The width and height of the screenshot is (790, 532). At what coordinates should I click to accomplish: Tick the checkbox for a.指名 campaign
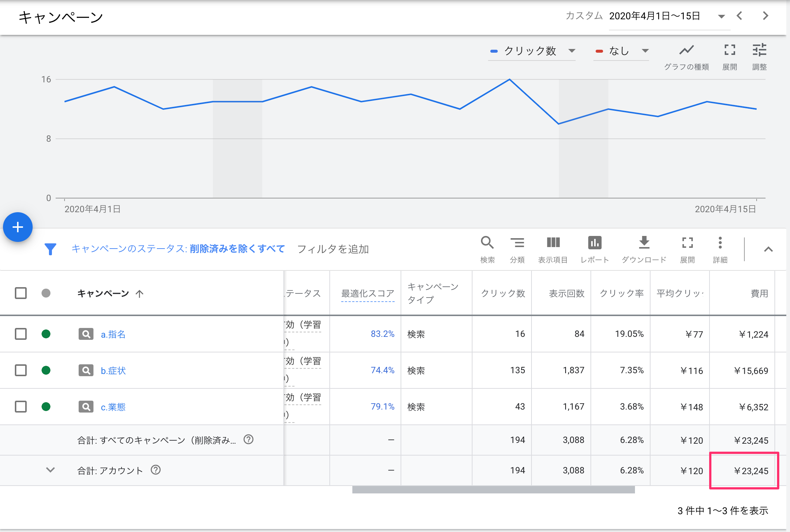21,334
